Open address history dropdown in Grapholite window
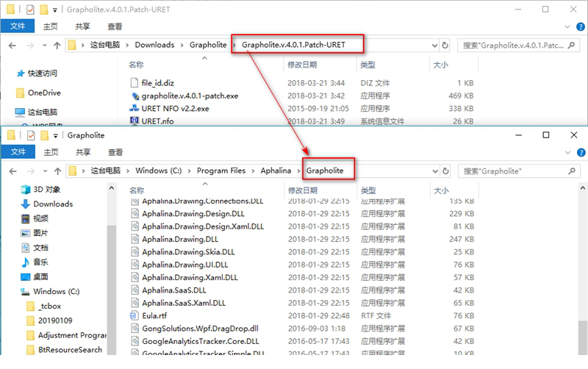Image resolution: width=588 pixels, height=369 pixels. (x=435, y=171)
